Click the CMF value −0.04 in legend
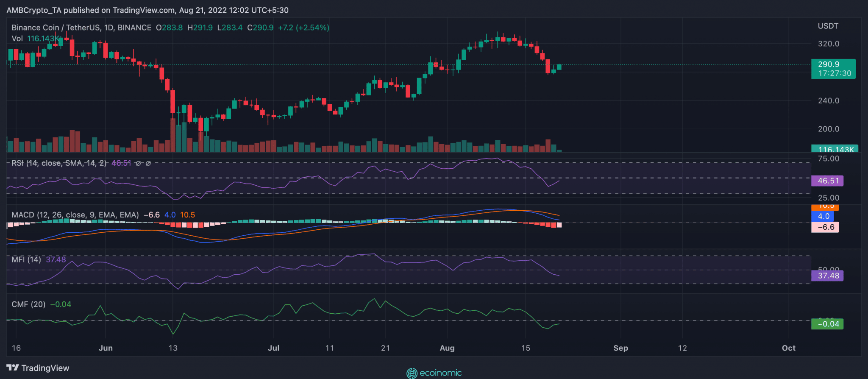This screenshot has width=868, height=379. pyautogui.click(x=61, y=304)
